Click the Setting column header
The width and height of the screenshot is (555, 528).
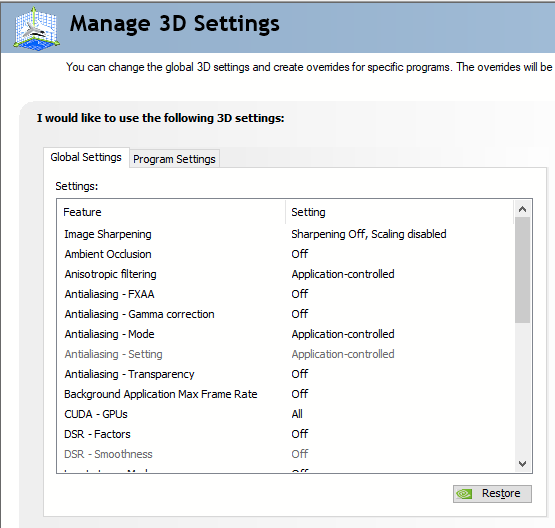pyautogui.click(x=399, y=212)
